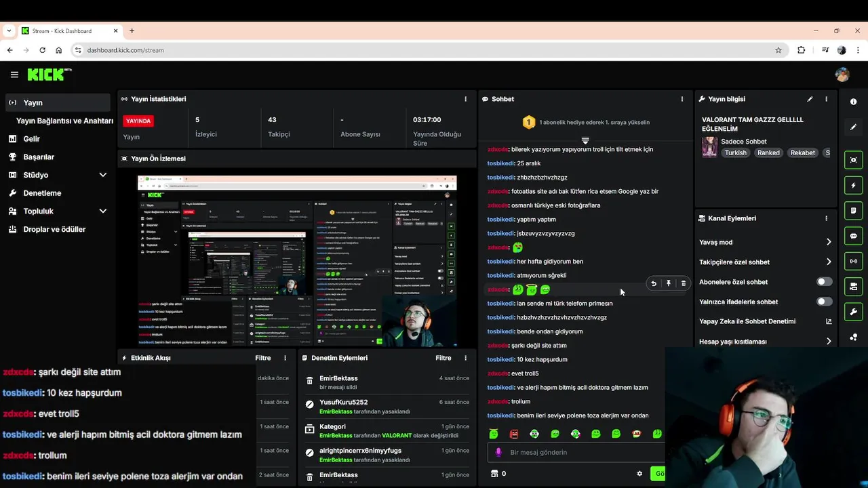Screen dimensions: 868x488
Task: Click the bookmark star in address bar
Action: [x=778, y=50]
